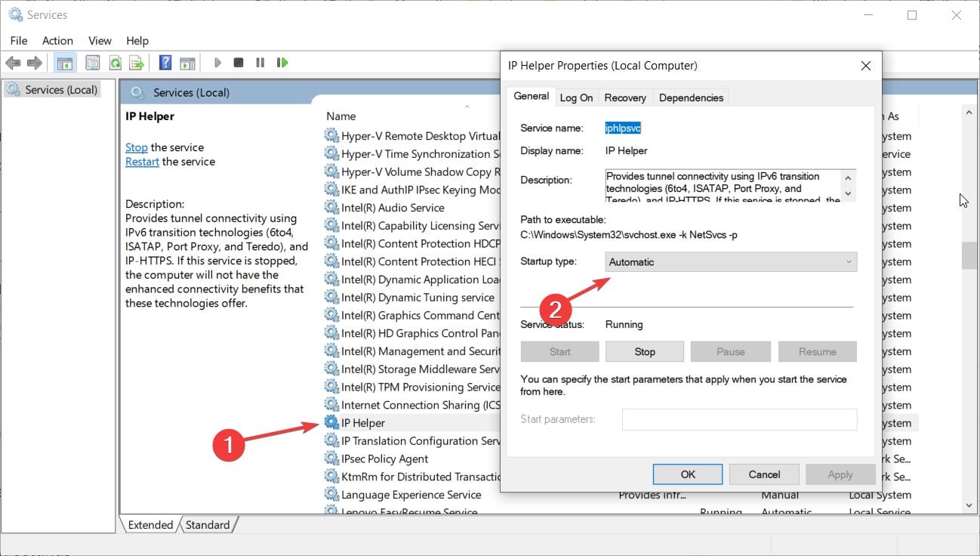Click the OK button
Viewport: 980px width, 556px height.
point(688,474)
